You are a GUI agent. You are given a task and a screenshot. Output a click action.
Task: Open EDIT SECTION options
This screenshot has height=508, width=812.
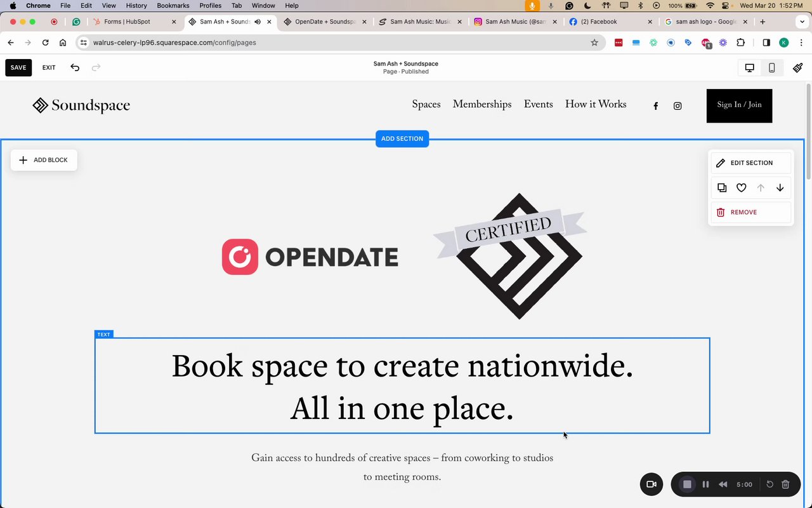pyautogui.click(x=751, y=163)
